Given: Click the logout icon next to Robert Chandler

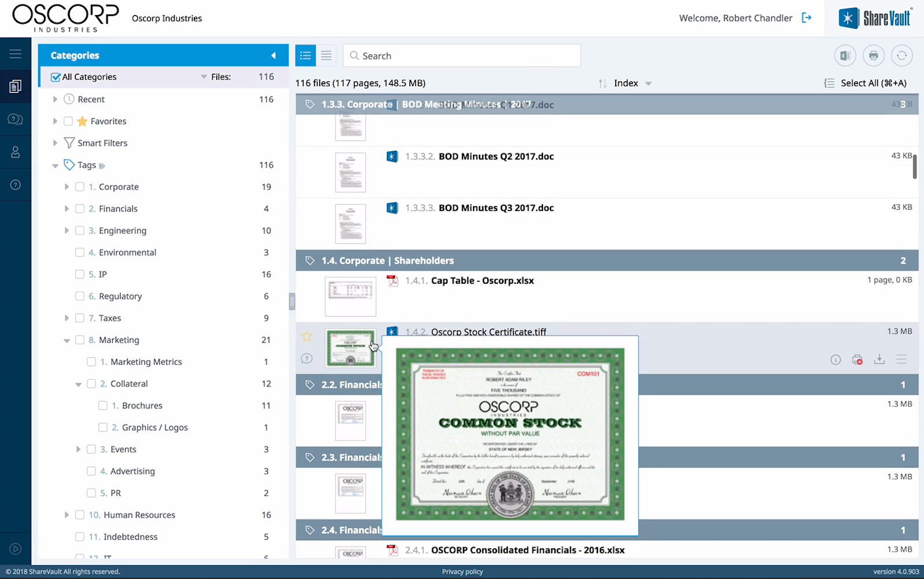Looking at the screenshot, I should click(x=807, y=18).
